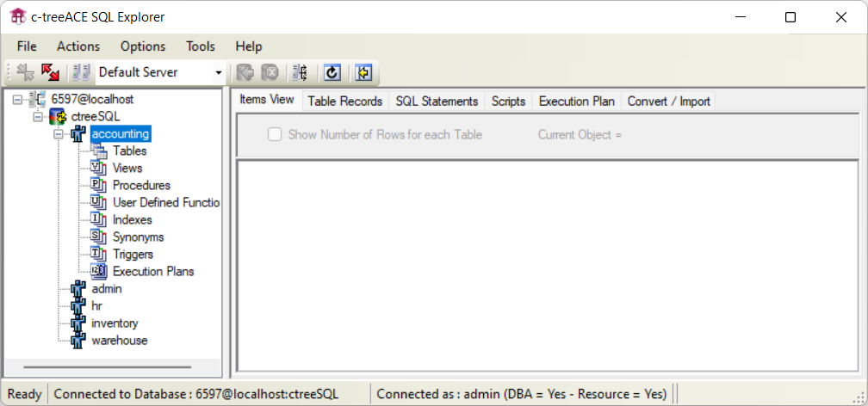
Task: Switch to the Execution Plan tab
Action: point(576,101)
